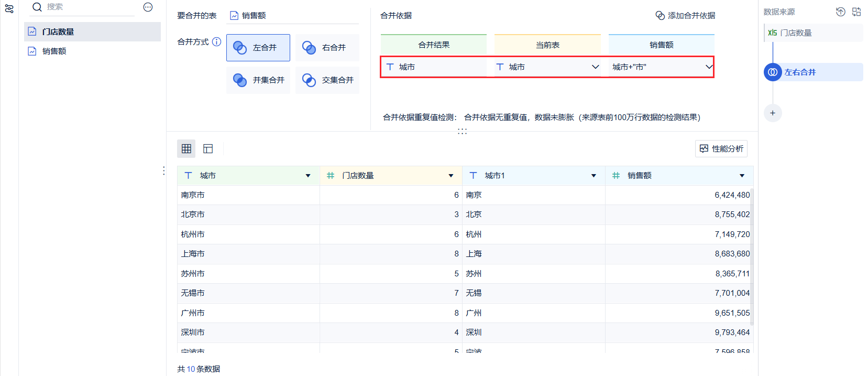
Task: Open the 要合并的表 销售额 selector
Action: coord(293,16)
